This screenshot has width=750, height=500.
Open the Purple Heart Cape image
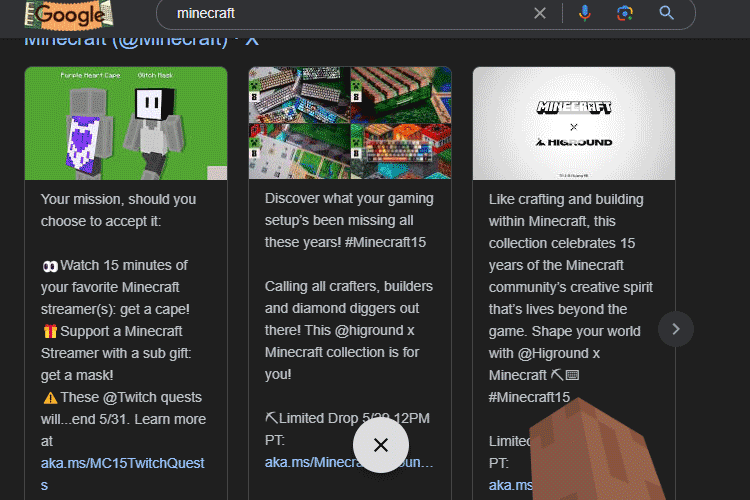pos(126,123)
